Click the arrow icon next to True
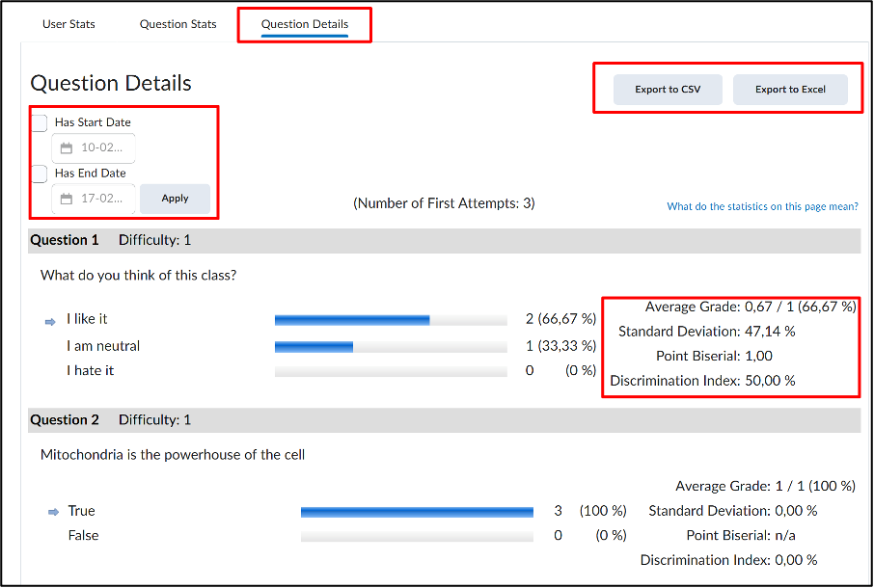 click(x=53, y=512)
